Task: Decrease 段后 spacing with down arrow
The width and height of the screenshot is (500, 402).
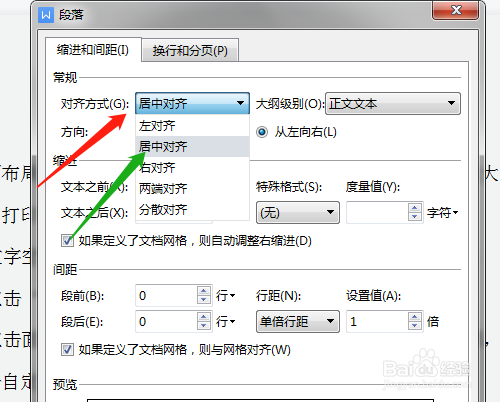Action: 204,326
